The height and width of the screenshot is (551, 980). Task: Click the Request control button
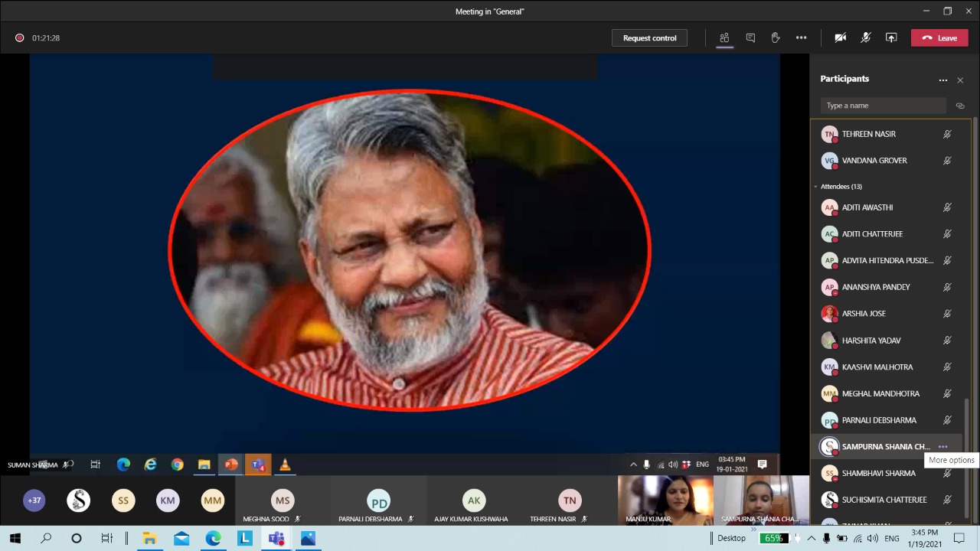[x=649, y=37]
